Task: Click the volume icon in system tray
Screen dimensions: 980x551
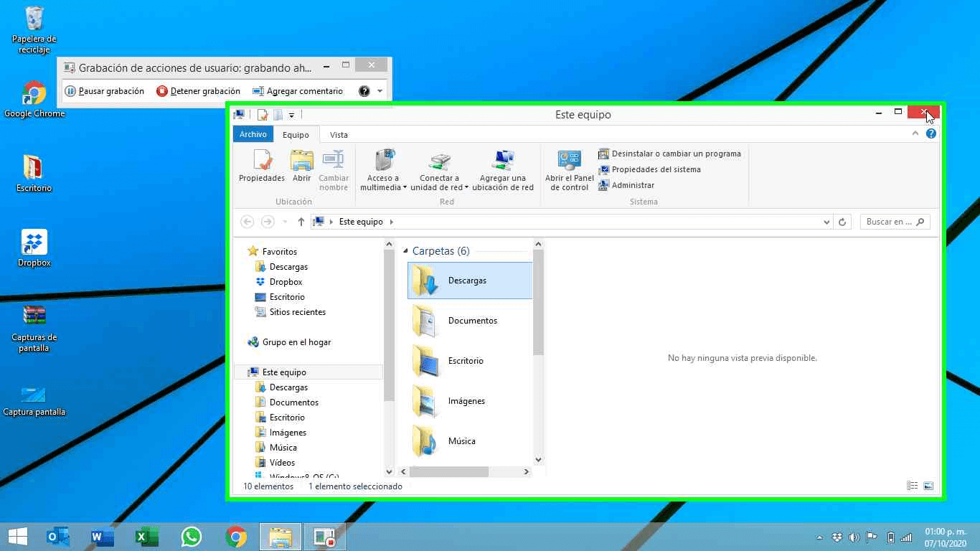Action: coord(854,537)
